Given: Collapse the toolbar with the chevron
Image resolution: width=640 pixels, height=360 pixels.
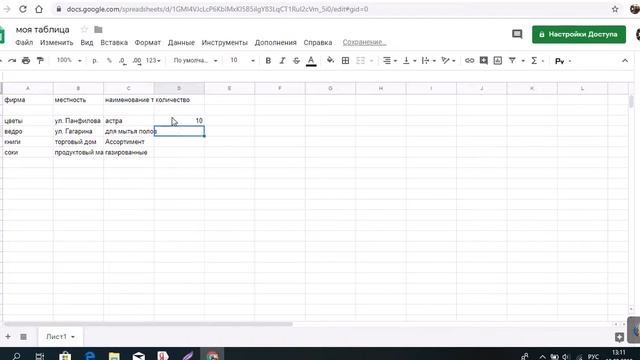Looking at the screenshot, I should click(625, 60).
